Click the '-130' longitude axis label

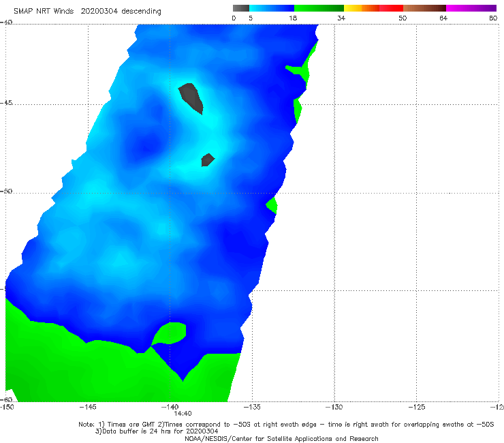click(x=334, y=407)
